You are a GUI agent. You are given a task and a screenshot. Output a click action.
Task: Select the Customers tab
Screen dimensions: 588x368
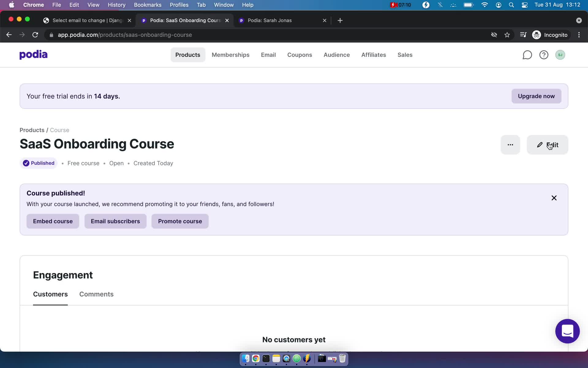50,294
